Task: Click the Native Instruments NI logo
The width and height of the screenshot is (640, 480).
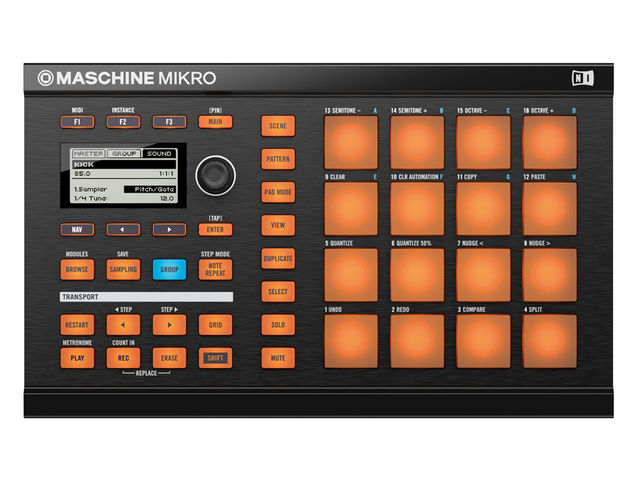Action: click(583, 78)
